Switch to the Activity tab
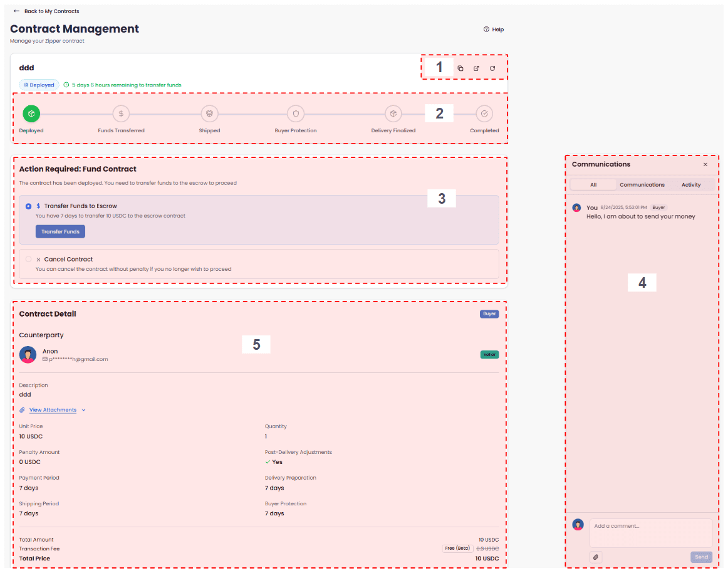The image size is (728, 573). pos(691,184)
